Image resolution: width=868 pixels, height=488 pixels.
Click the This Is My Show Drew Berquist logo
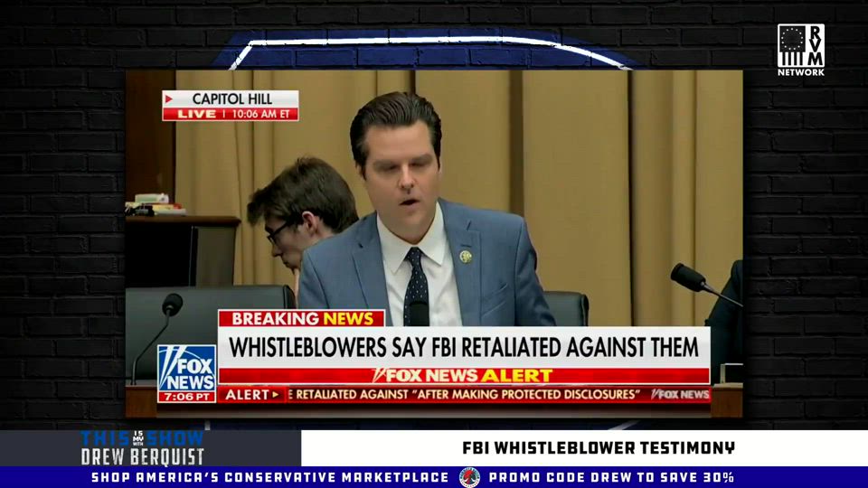tap(142, 448)
